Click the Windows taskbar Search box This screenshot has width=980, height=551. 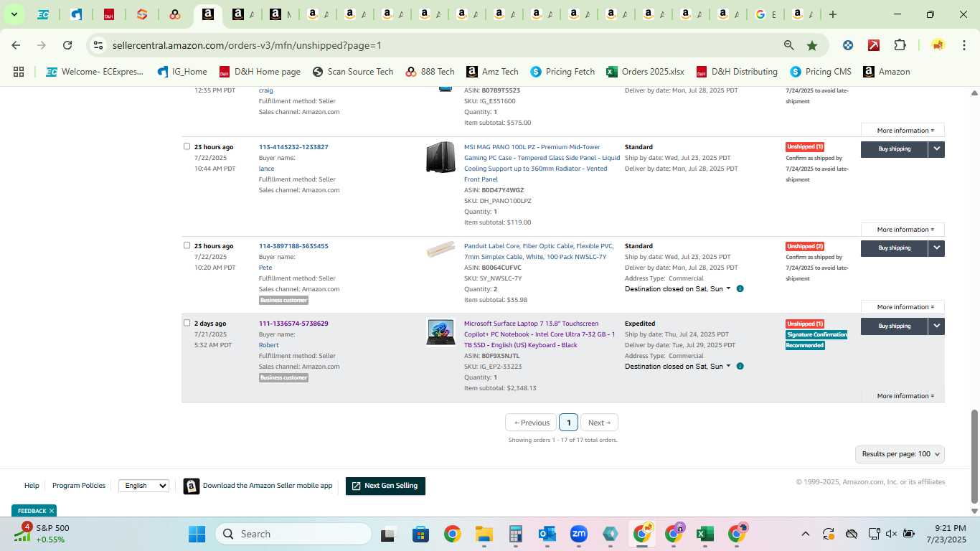293,534
